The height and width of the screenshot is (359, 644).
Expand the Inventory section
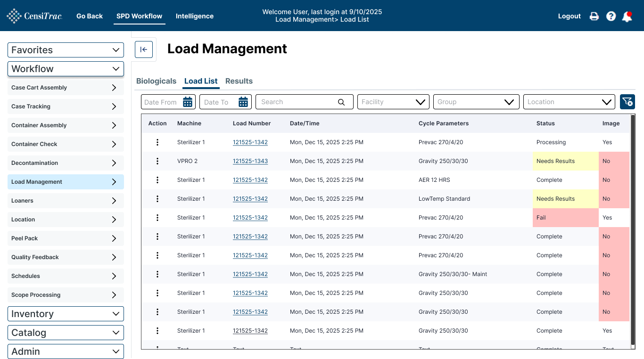pyautogui.click(x=66, y=314)
